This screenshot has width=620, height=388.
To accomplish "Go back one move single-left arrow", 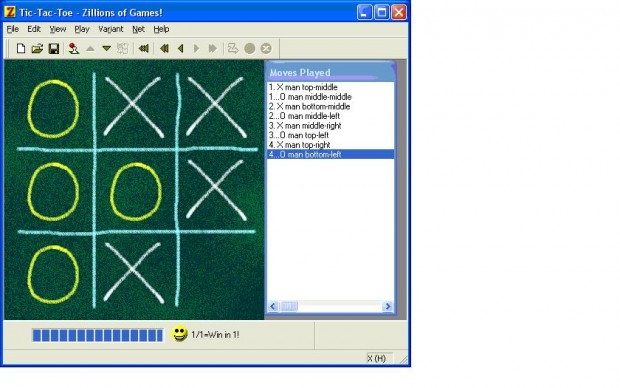I will coord(181,48).
